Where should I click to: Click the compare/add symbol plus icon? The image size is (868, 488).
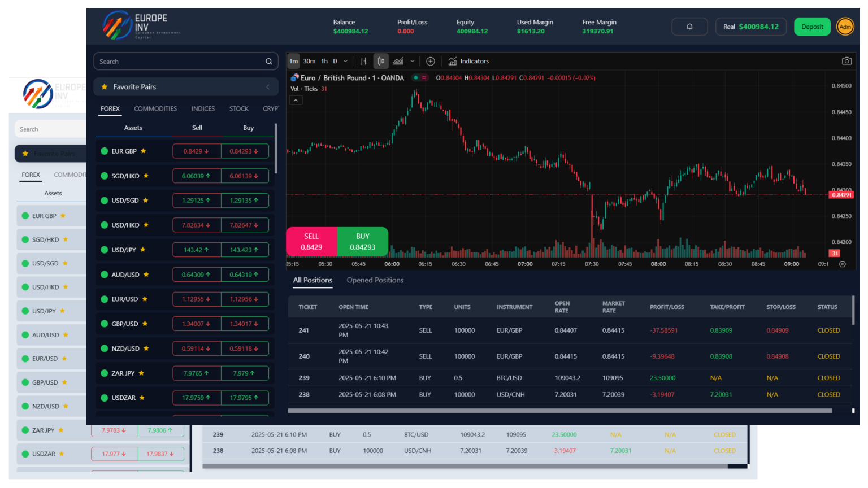(431, 61)
